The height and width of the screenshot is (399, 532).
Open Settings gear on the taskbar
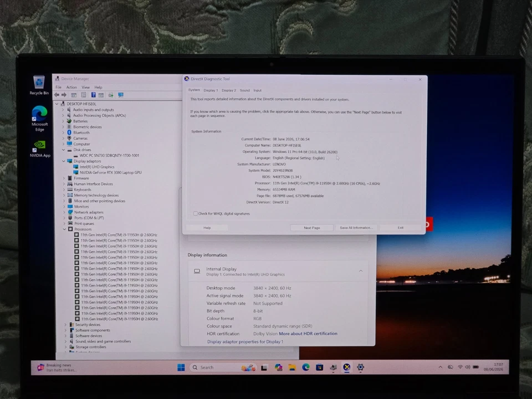(x=360, y=367)
